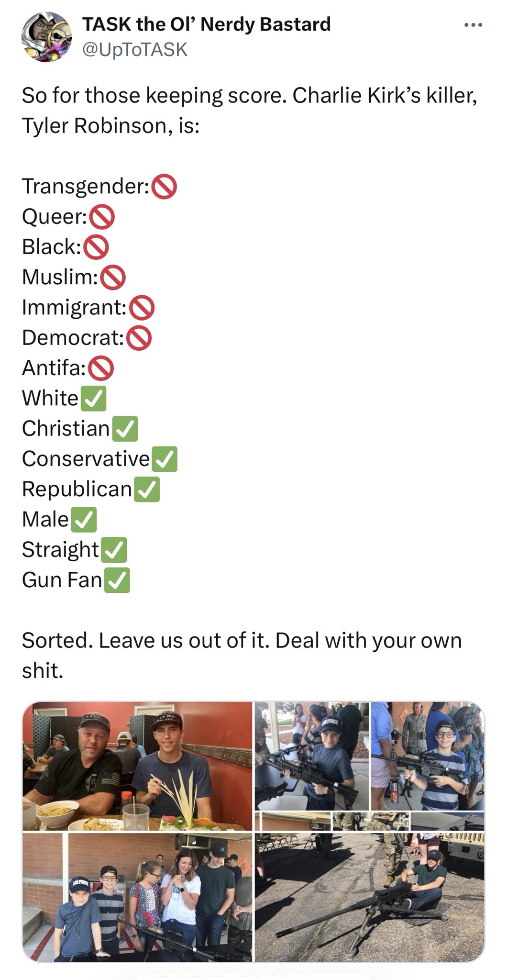This screenshot has width=507, height=980.
Task: Click the green check mark after Straight
Action: [x=114, y=550]
